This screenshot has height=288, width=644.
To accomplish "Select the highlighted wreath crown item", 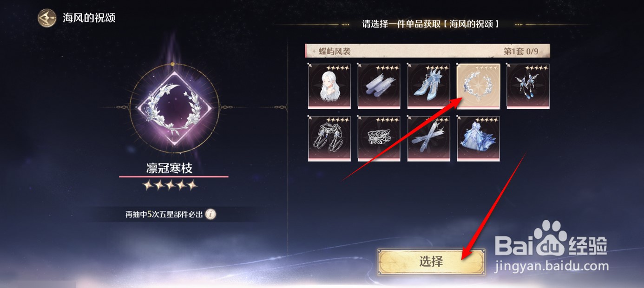I will 479,86.
